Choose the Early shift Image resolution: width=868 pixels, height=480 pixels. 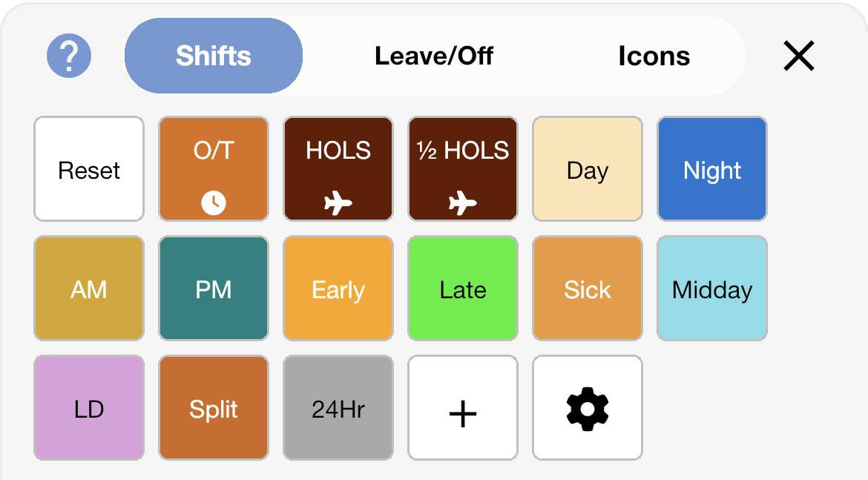[x=338, y=289]
